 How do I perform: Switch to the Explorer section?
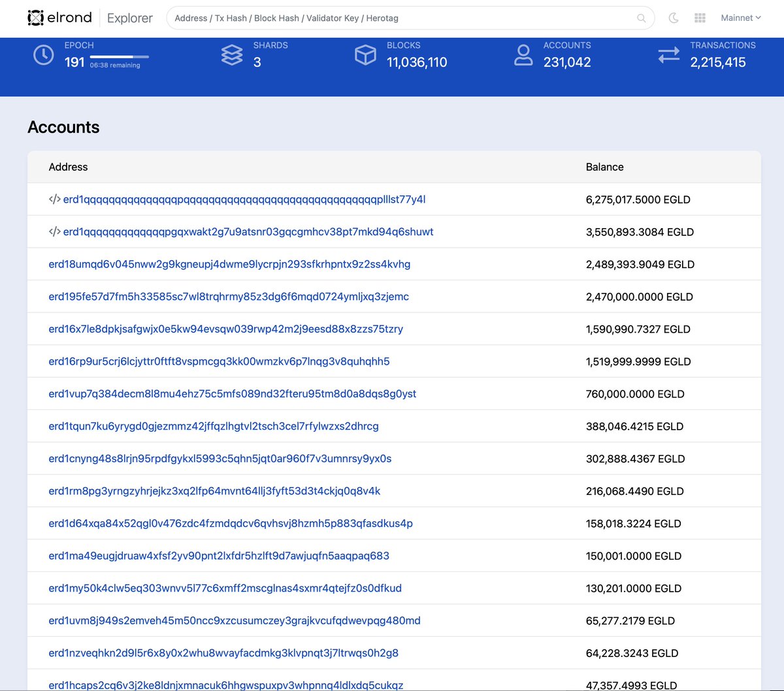click(x=129, y=18)
